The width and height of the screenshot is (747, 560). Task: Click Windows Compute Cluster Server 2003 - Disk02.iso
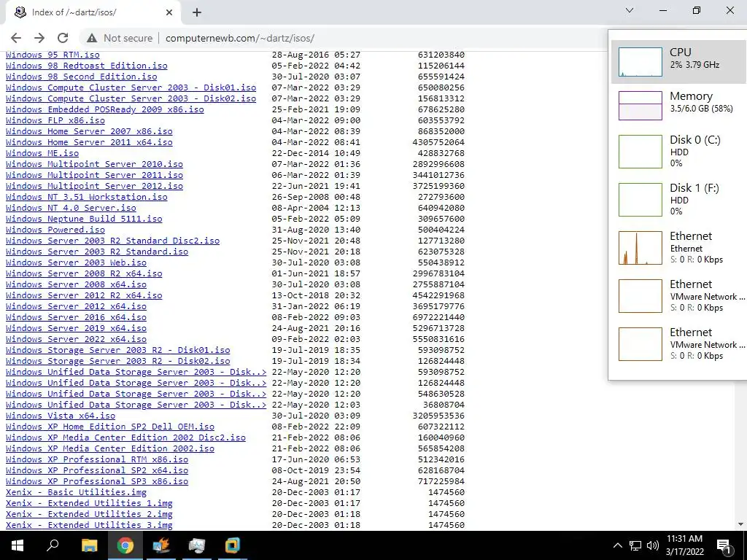click(131, 98)
